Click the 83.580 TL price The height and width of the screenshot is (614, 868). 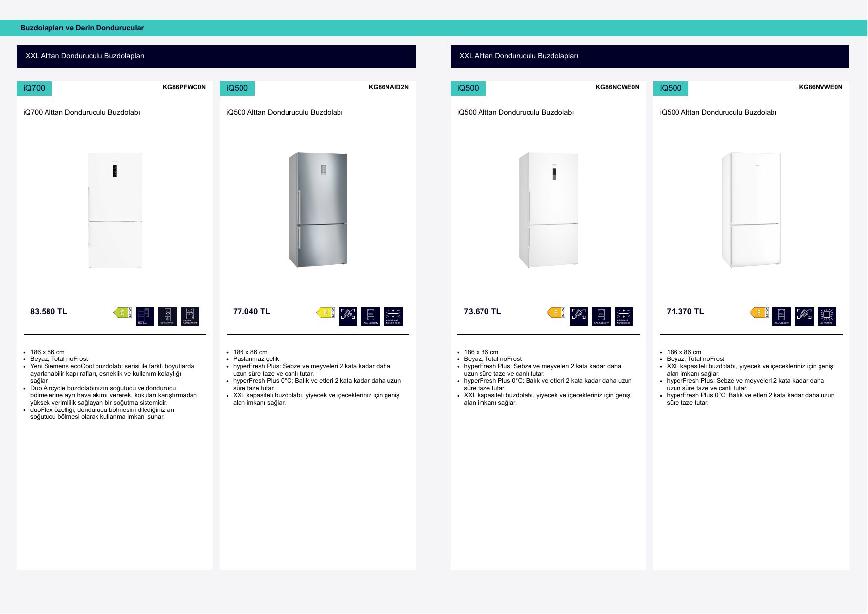48,312
